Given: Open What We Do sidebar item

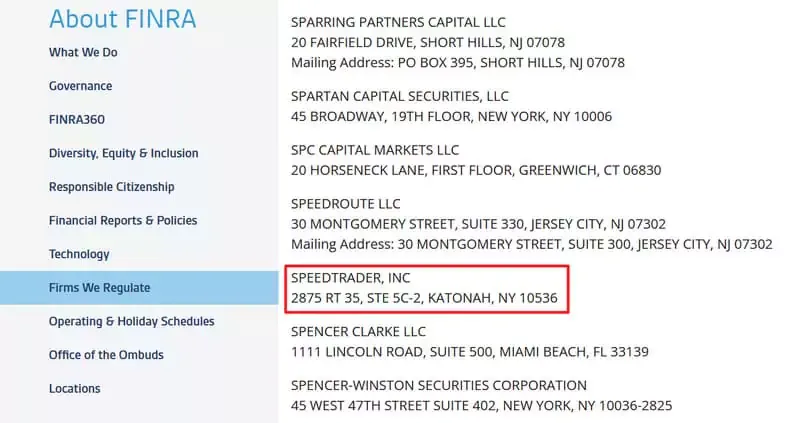Looking at the screenshot, I should 83,52.
